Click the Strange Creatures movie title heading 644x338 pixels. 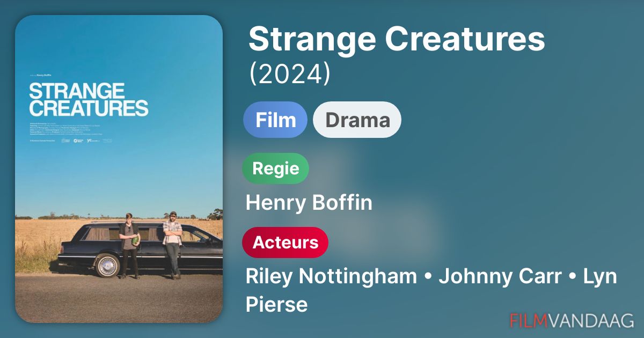(x=397, y=39)
